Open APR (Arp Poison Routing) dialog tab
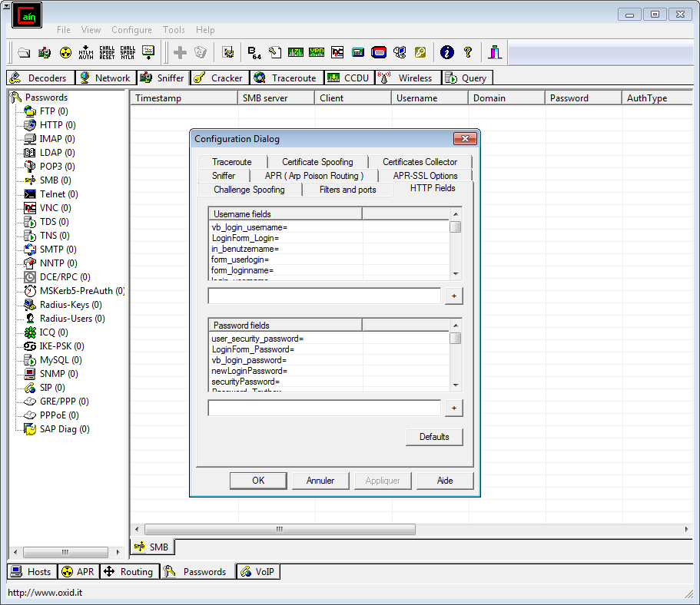The image size is (700, 605). tap(314, 176)
